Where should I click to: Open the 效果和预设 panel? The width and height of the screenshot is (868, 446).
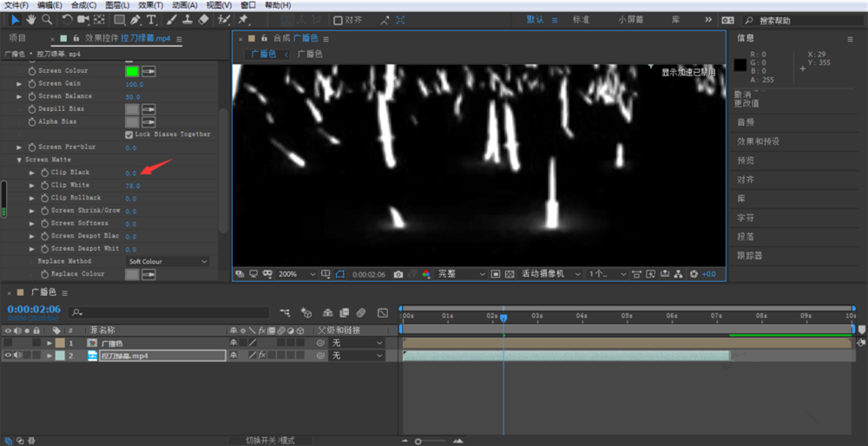click(x=758, y=141)
